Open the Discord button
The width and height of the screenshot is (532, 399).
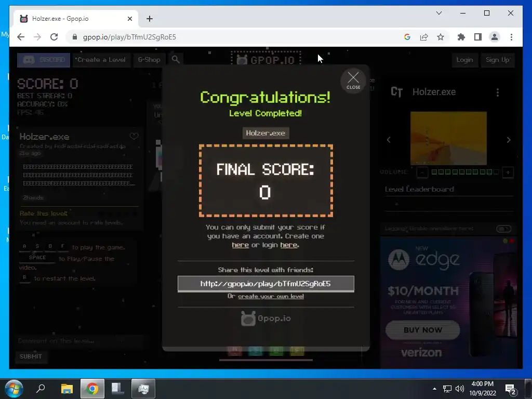pyautogui.click(x=44, y=60)
